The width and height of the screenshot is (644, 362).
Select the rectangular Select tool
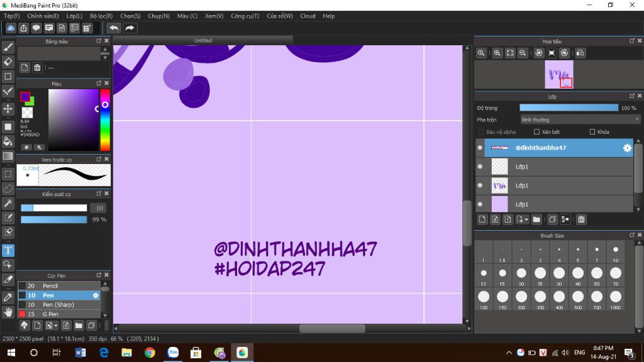click(8, 174)
